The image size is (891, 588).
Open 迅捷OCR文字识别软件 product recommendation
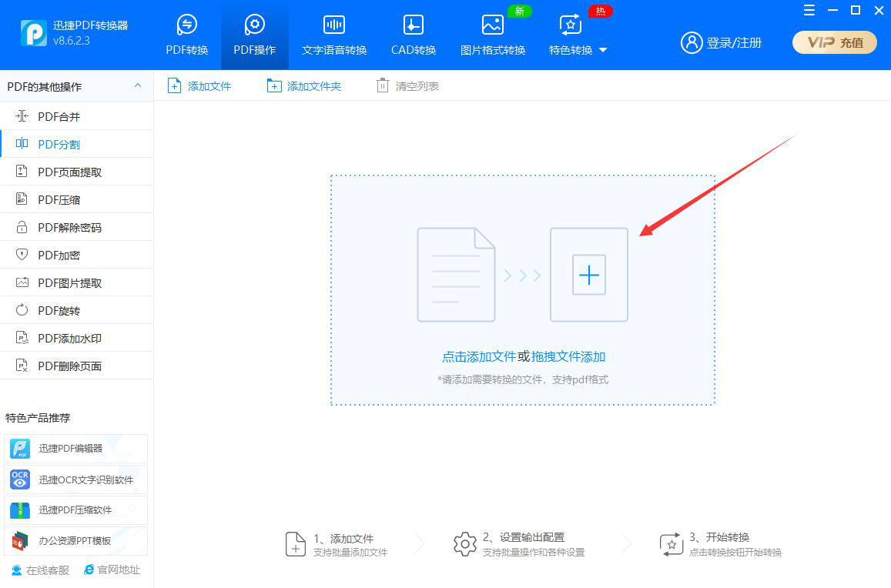point(75,479)
